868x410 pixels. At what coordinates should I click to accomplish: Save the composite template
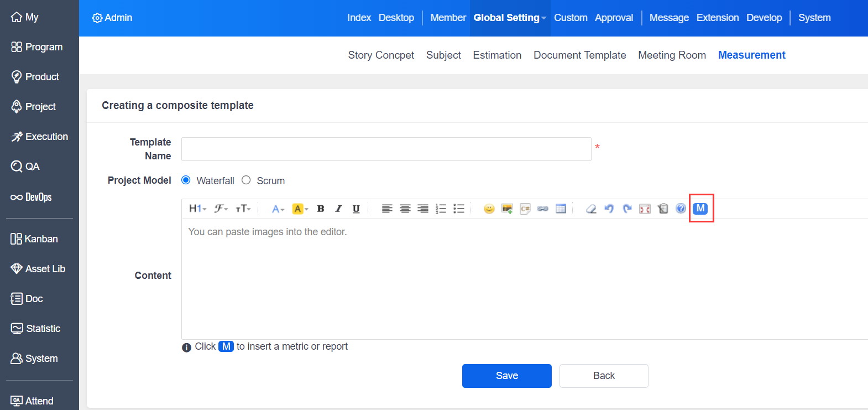(x=506, y=376)
